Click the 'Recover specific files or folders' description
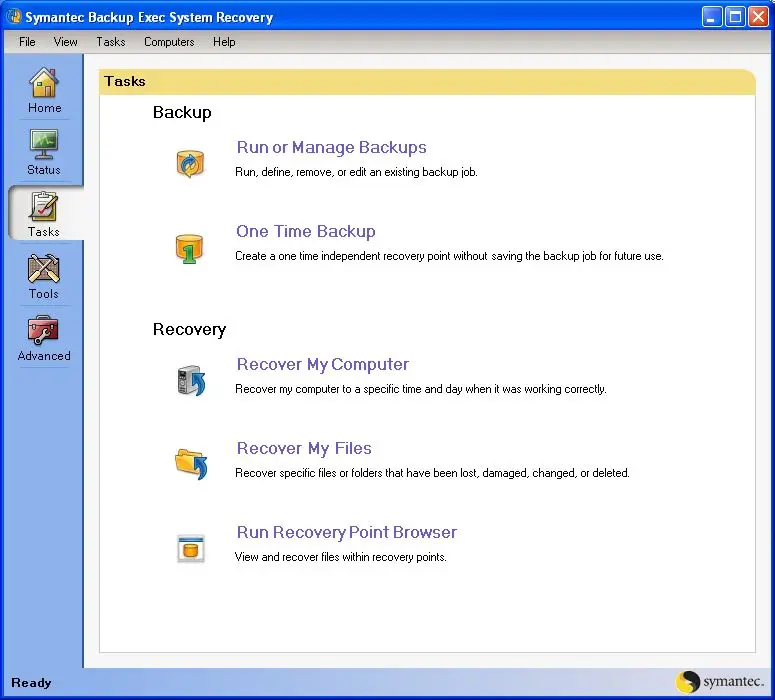Viewport: 775px width, 700px height. tap(432, 473)
